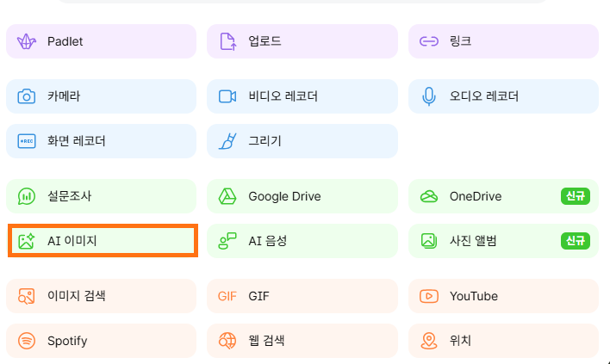Image resolution: width=610 pixels, height=364 pixels.
Task: Click the video recorder camera icon
Action: (227, 96)
